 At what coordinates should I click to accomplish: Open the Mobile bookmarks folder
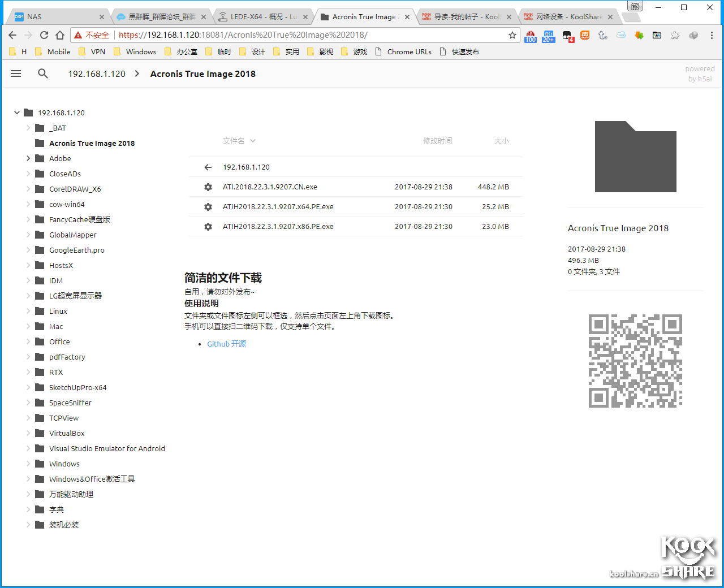click(53, 51)
